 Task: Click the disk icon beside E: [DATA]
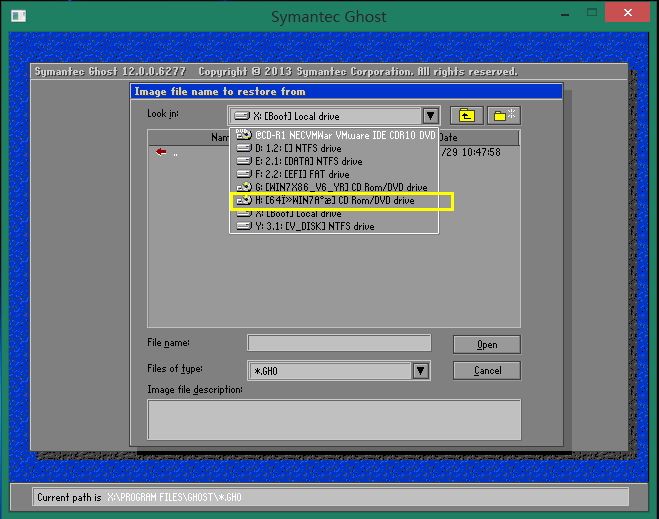(244, 161)
